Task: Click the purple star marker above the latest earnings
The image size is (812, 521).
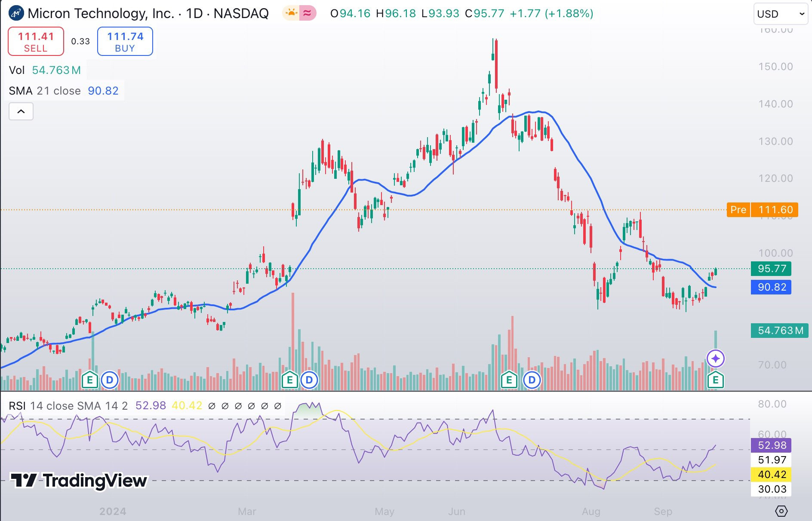Action: click(x=716, y=359)
